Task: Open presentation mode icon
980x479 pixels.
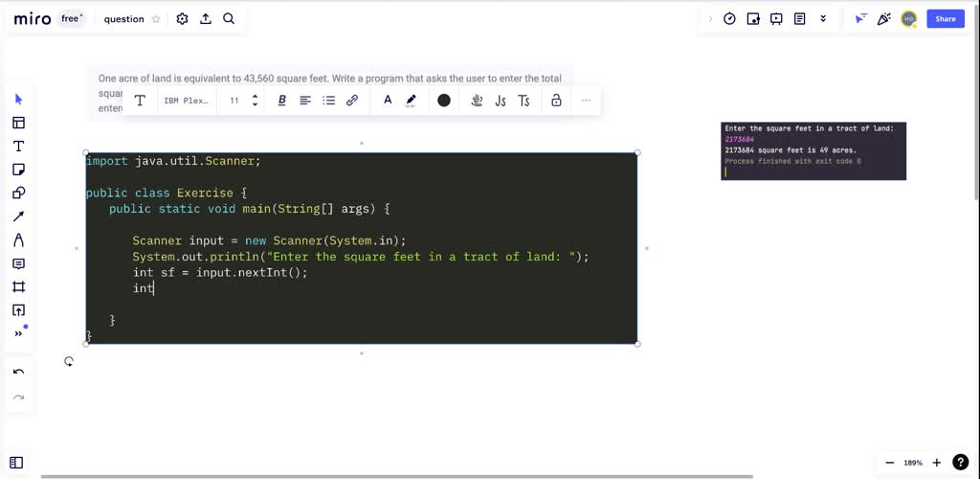Action: 776,18
